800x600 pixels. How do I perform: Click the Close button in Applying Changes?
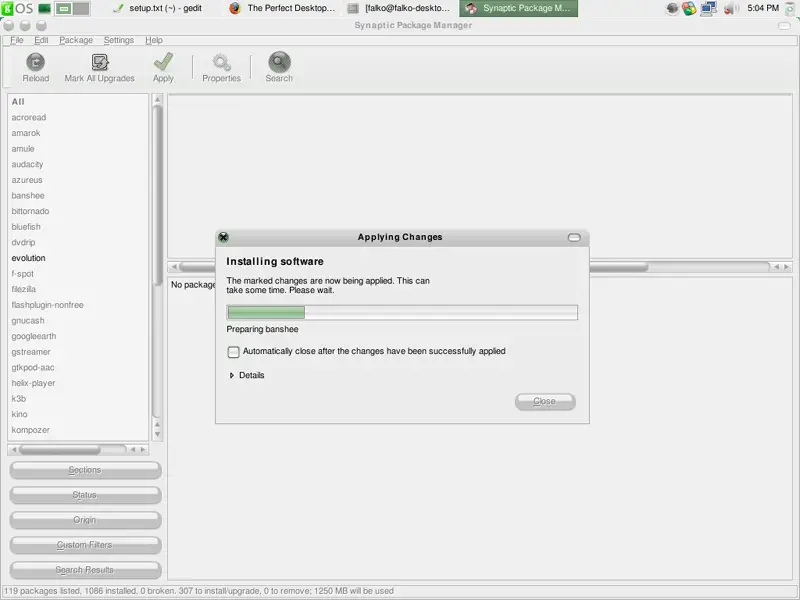tap(545, 402)
